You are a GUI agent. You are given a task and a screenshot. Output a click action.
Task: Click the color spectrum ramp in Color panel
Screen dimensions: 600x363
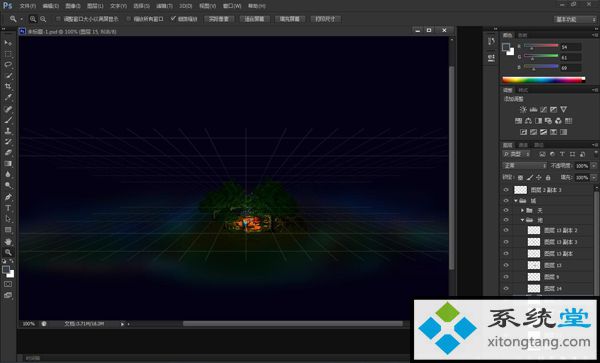(x=543, y=80)
